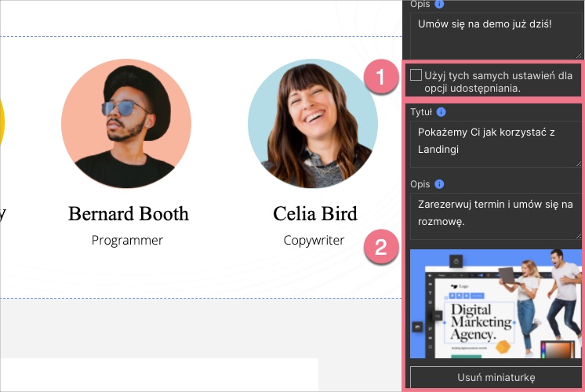Click the Digital Marketing Agency thumbnail image

496,304
